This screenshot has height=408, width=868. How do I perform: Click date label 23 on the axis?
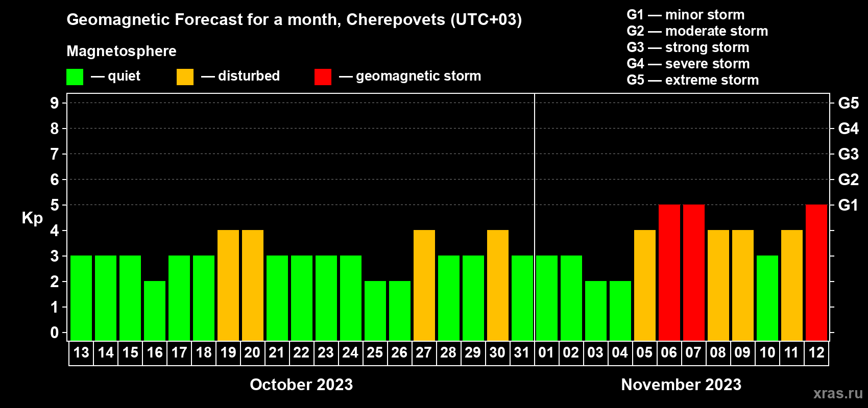click(x=326, y=352)
